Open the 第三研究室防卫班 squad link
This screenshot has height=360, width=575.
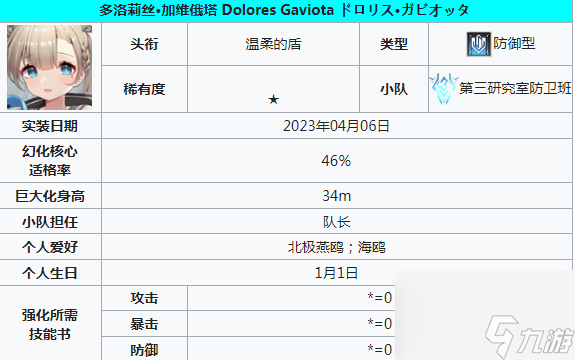coord(515,88)
